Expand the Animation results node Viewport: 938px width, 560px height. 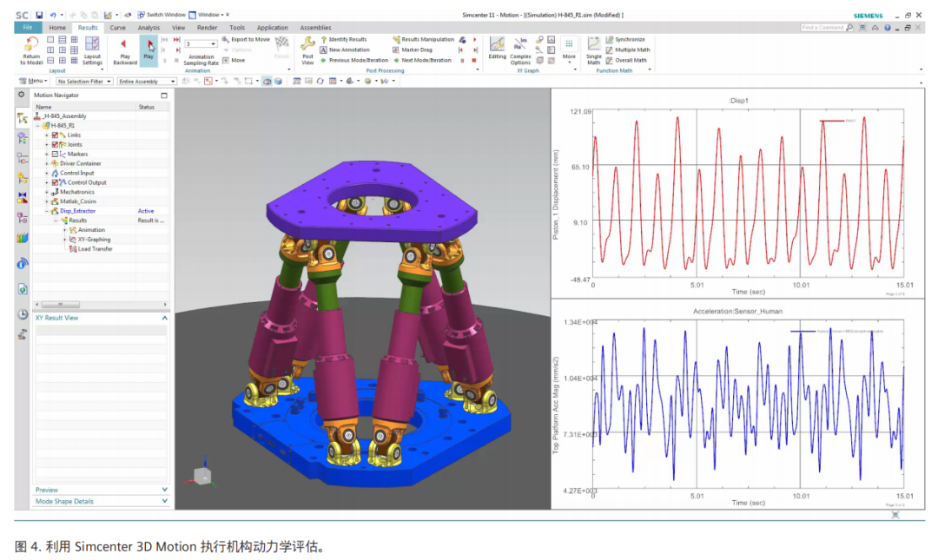click(x=64, y=230)
